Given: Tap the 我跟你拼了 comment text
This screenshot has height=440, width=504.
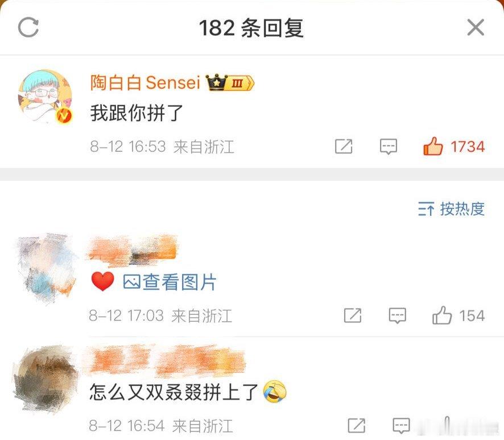Looking at the screenshot, I should point(137,113).
